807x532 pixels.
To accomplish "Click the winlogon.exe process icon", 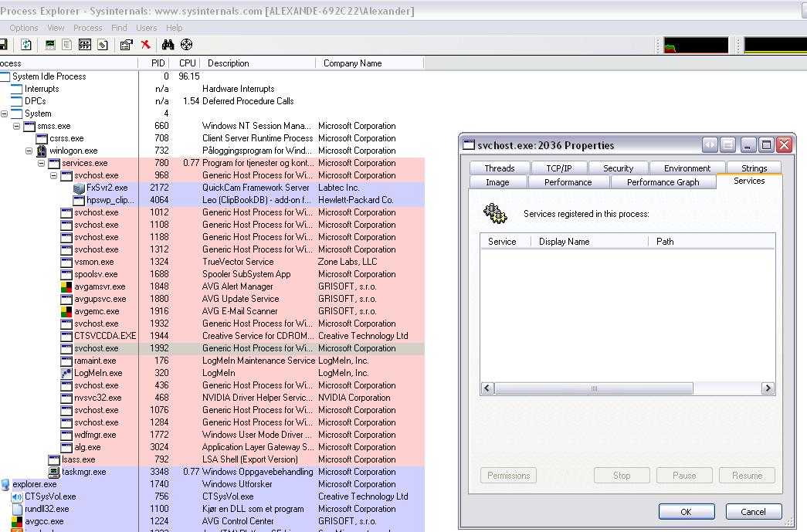I will (42, 151).
